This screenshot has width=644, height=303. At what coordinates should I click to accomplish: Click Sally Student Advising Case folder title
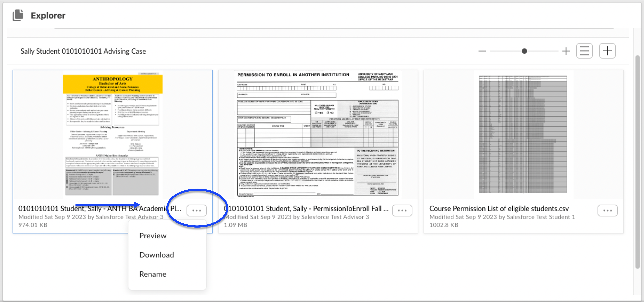[x=83, y=51]
